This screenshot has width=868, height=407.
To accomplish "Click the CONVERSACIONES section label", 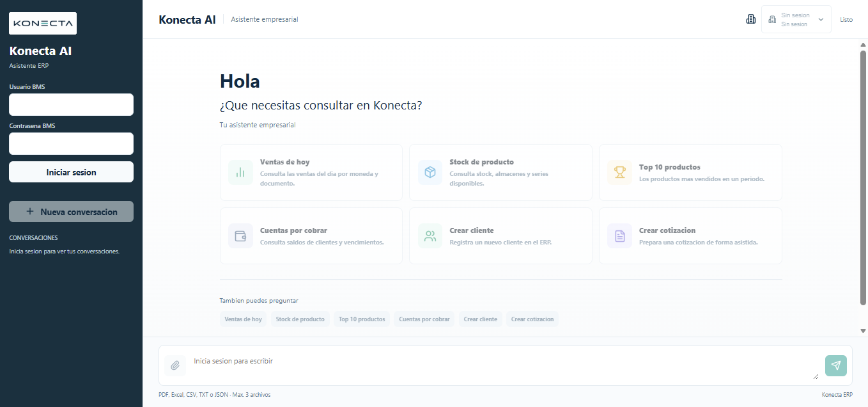I will point(33,237).
